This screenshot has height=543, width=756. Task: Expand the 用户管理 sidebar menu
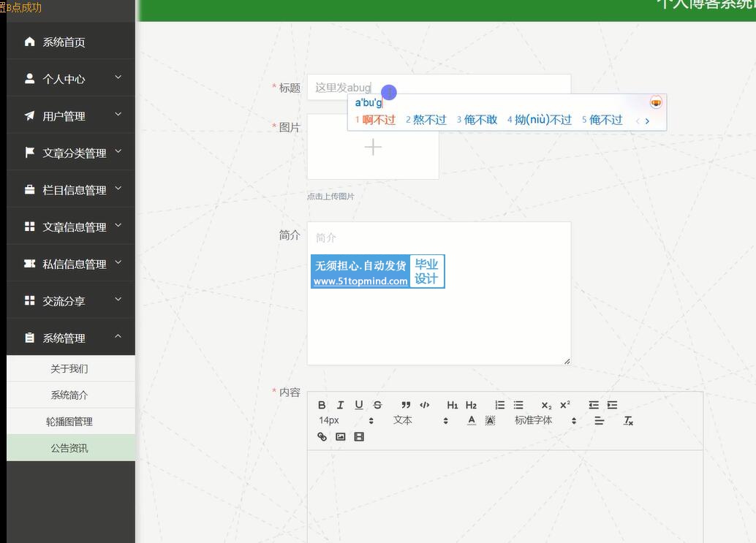coord(71,115)
